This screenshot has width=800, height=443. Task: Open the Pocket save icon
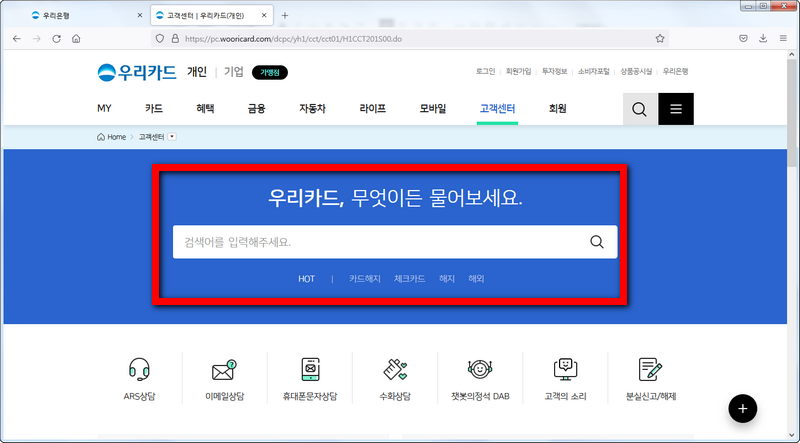[x=743, y=39]
